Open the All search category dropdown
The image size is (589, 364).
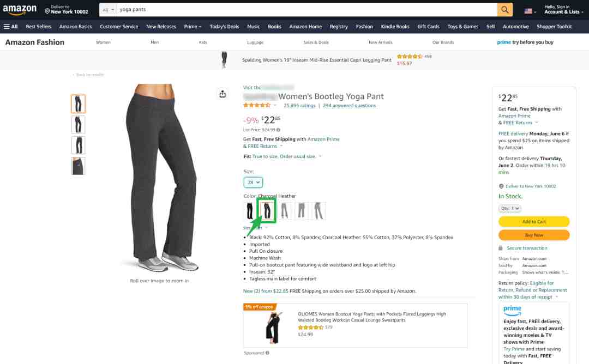click(x=108, y=10)
